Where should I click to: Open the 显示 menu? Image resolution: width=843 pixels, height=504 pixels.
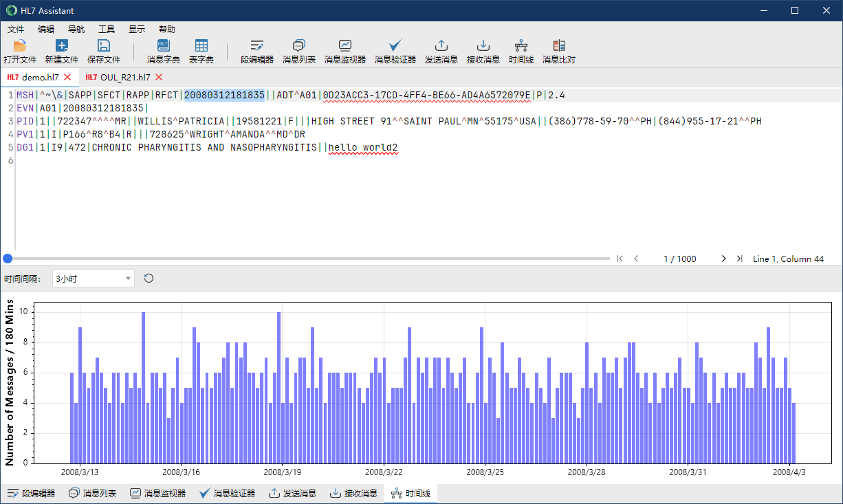pyautogui.click(x=137, y=30)
